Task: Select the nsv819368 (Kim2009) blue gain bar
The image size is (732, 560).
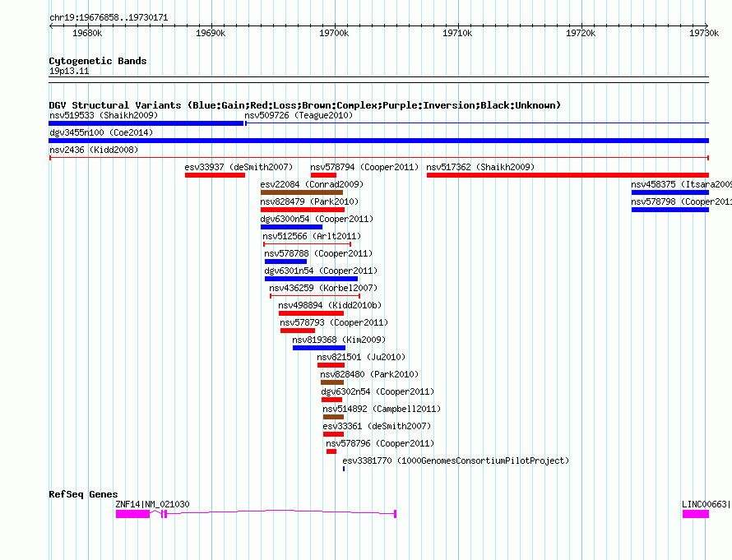Action: (x=319, y=348)
